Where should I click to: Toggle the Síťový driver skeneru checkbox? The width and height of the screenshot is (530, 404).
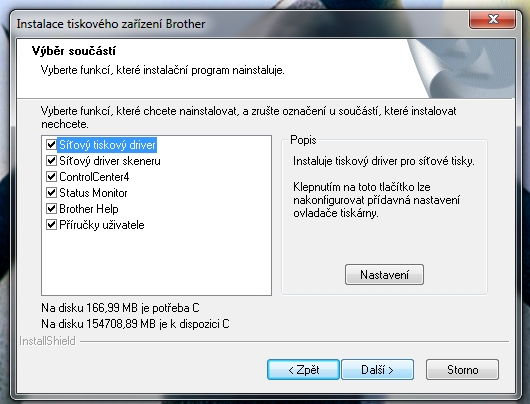(x=51, y=161)
